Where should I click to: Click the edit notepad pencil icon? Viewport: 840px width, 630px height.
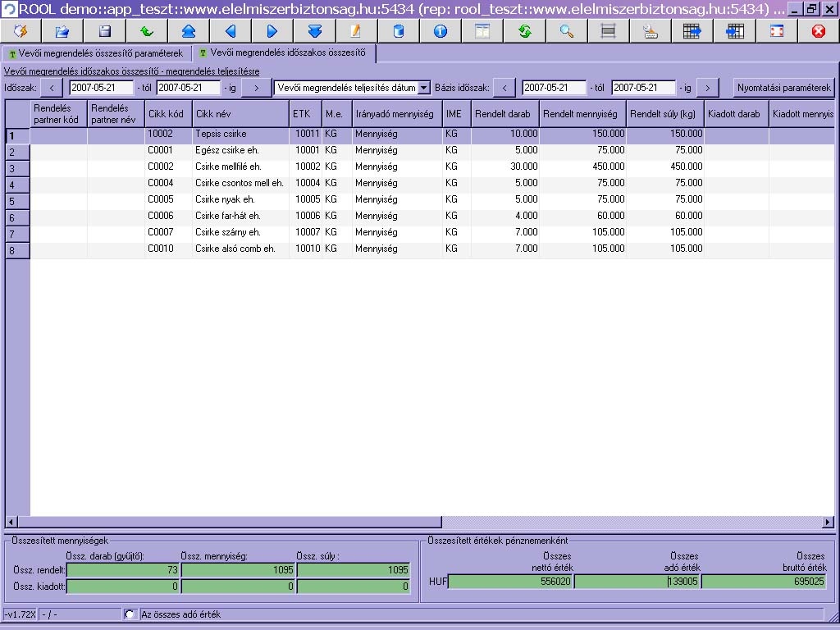click(x=356, y=31)
